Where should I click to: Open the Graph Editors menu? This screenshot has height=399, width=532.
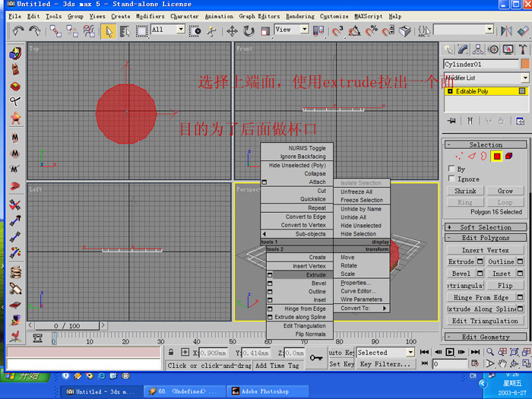259,16
